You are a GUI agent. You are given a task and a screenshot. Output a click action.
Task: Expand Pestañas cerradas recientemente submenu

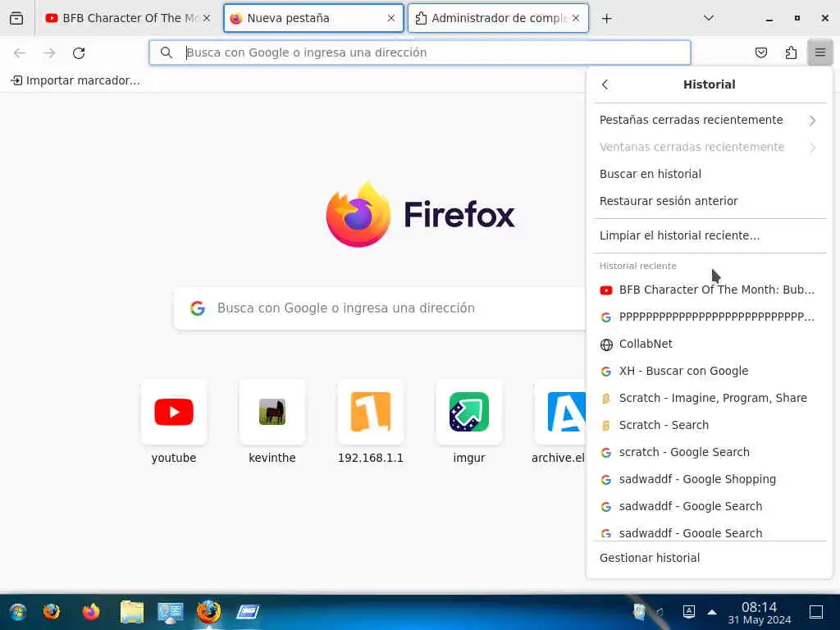[710, 120]
